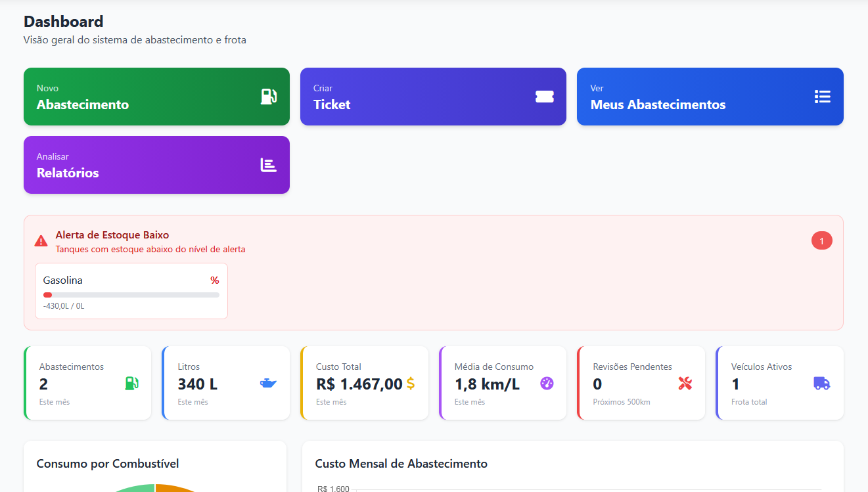Screen dimensions: 868x492
Task: Click the Gasolina stock progress bar
Action: 131,295
